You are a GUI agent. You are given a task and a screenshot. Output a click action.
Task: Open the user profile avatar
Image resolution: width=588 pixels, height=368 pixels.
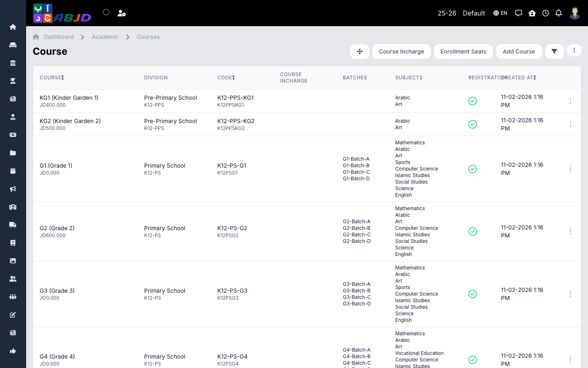click(x=575, y=13)
